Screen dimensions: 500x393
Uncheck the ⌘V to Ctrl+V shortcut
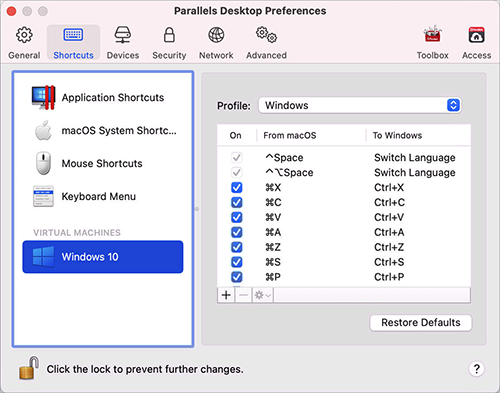pos(237,217)
